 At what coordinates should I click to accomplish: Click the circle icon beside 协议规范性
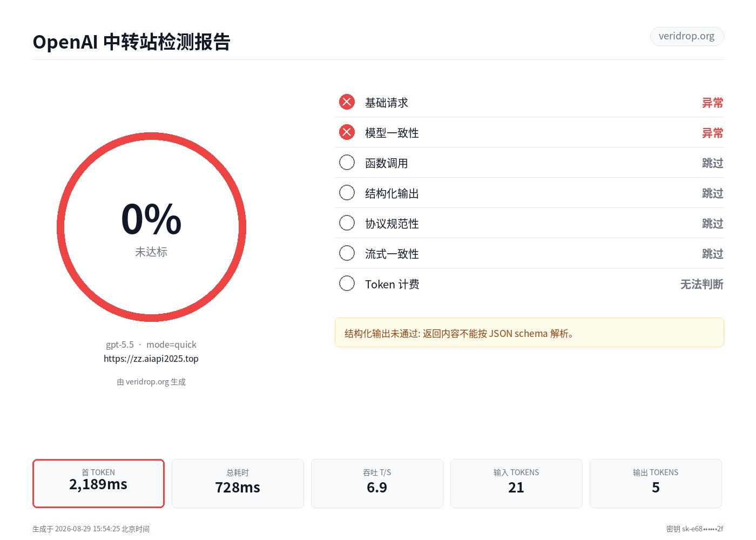click(347, 223)
